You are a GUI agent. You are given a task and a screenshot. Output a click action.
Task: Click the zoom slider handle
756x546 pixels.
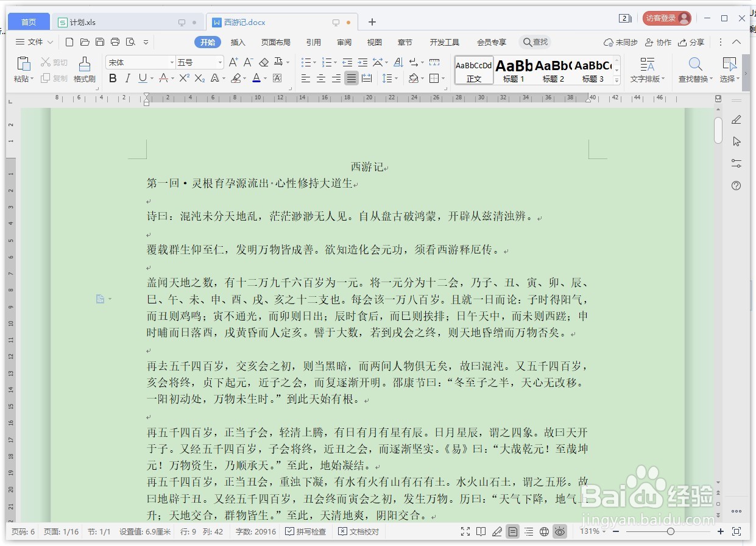click(670, 531)
